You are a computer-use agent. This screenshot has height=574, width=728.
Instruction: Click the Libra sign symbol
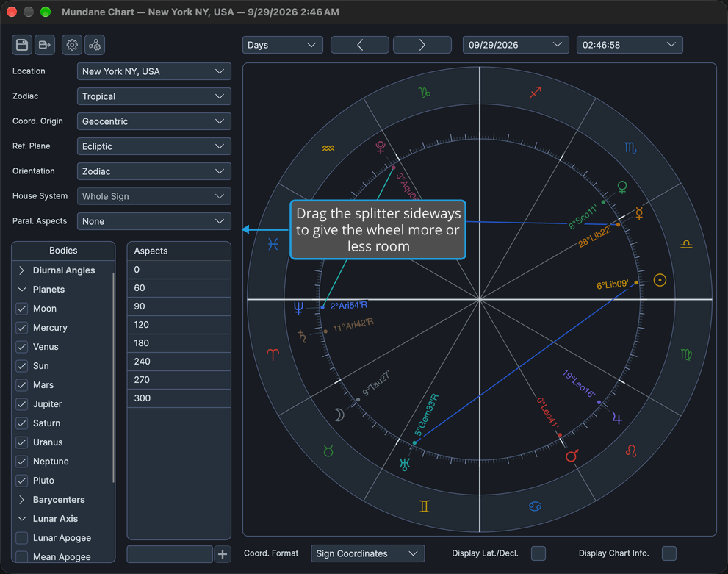tap(686, 244)
